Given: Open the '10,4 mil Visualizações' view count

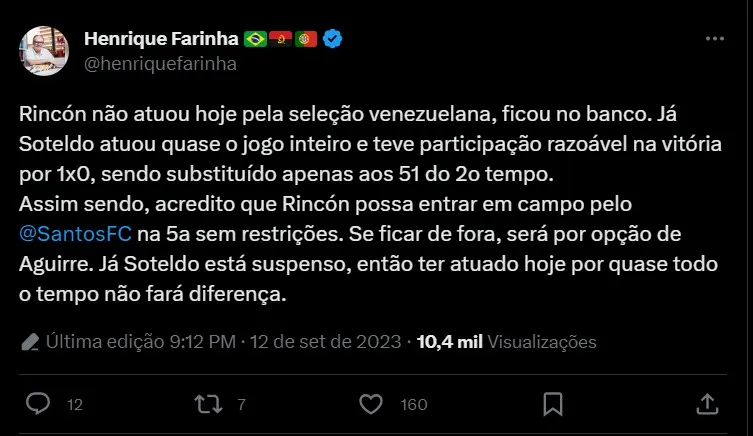Looking at the screenshot, I should (x=506, y=342).
